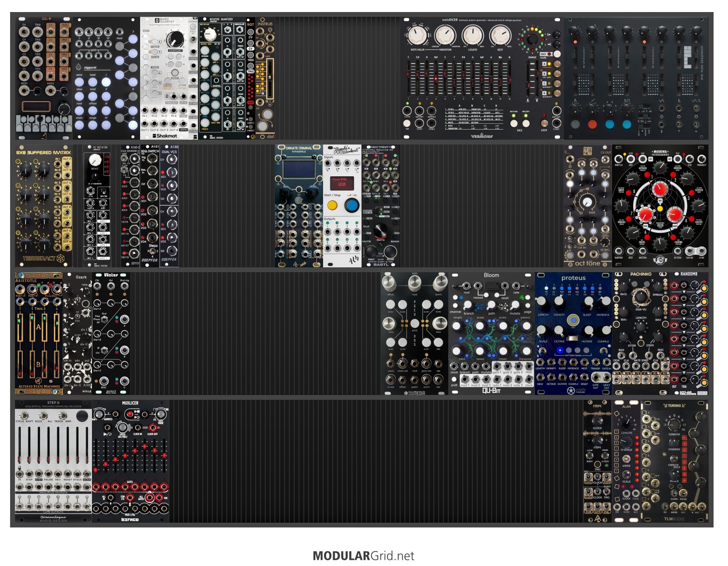Click the NOTE VALUE knob on meloDICER
The width and height of the screenshot is (728, 566).
(x=418, y=35)
